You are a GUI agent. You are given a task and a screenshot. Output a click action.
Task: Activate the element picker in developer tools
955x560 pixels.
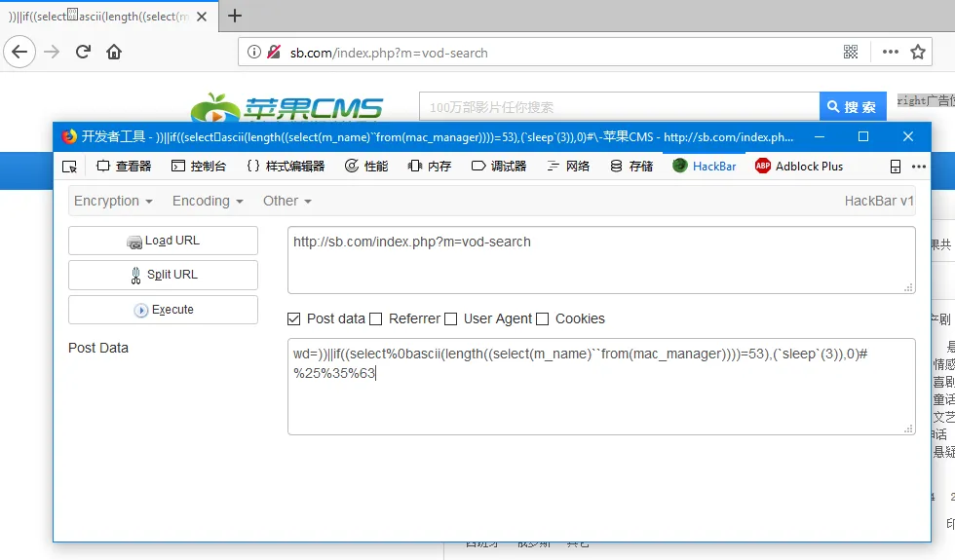click(x=69, y=167)
